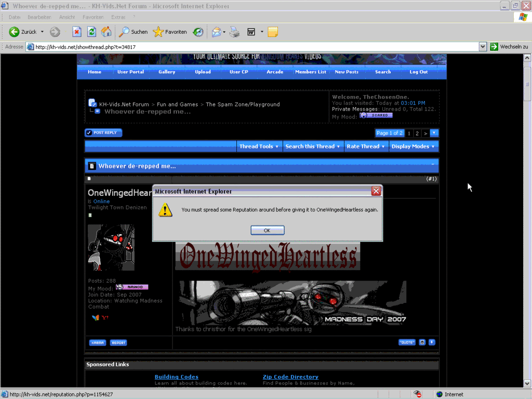This screenshot has height=399, width=532.
Task: Open the address bar dropdown
Action: 483,47
